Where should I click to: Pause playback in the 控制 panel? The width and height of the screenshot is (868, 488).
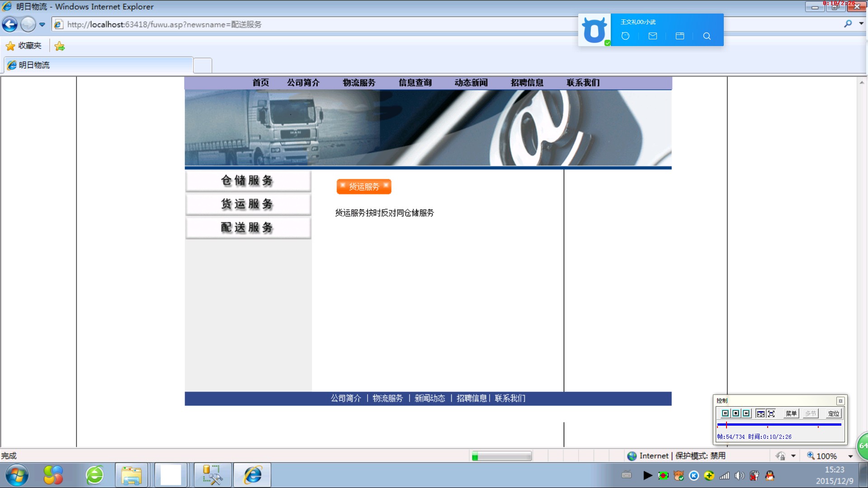pos(725,413)
